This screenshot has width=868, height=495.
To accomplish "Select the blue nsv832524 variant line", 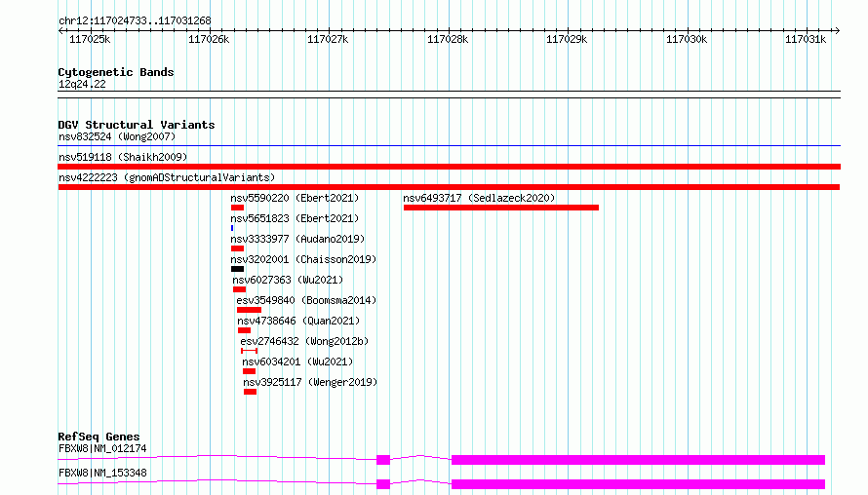I will [449, 146].
